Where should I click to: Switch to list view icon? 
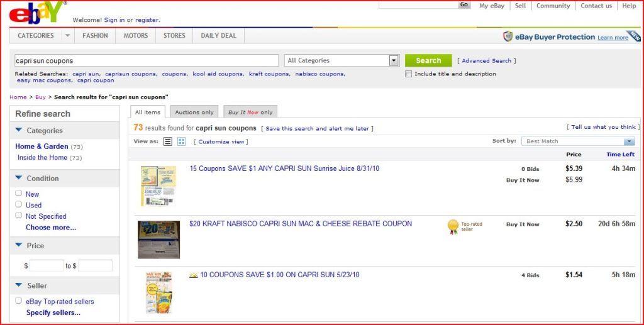pos(167,141)
